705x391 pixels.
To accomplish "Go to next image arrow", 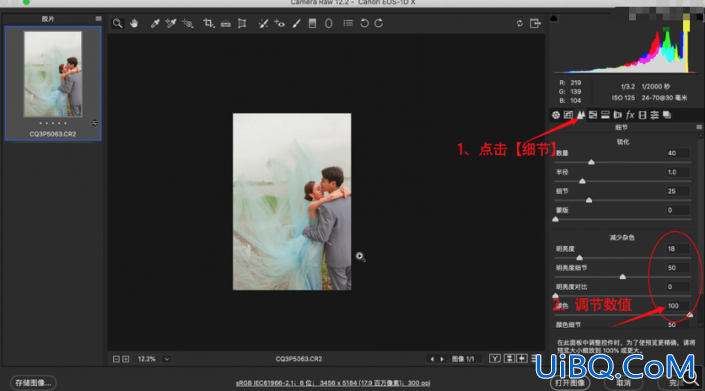I will [442, 359].
